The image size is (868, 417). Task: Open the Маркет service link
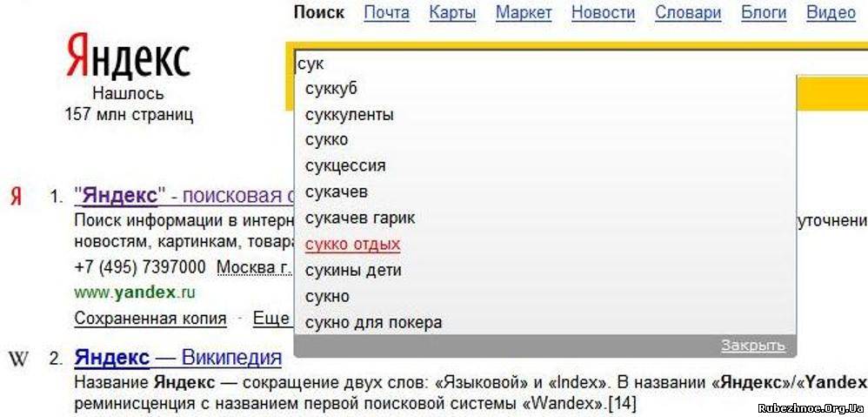point(523,12)
